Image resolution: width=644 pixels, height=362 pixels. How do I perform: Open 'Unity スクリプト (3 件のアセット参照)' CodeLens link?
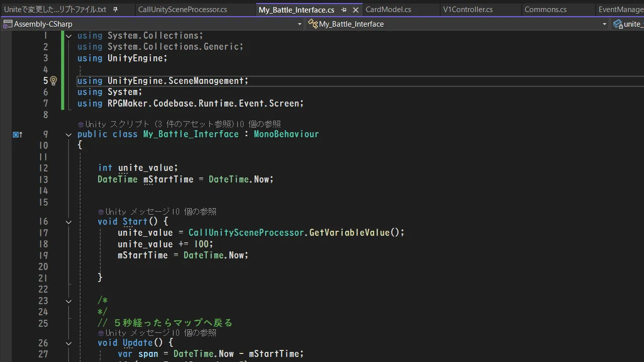(x=160, y=124)
